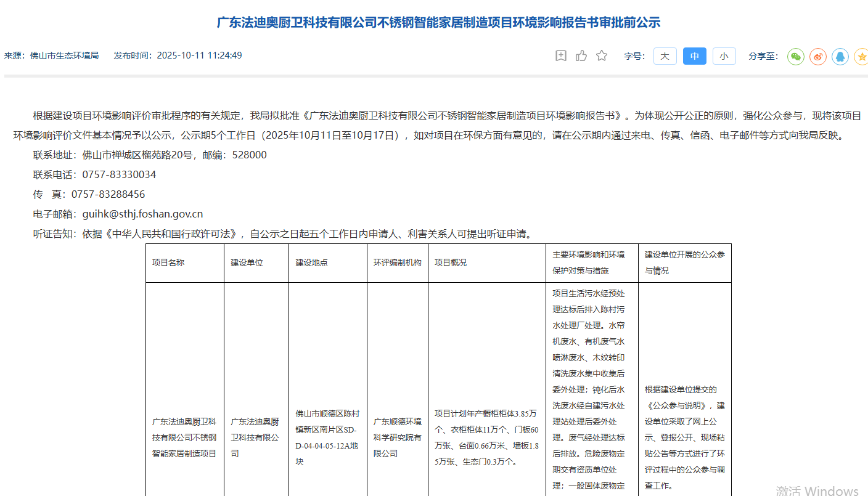Screen dimensions: 868x496
Task: Set font size to 大
Action: (665, 56)
